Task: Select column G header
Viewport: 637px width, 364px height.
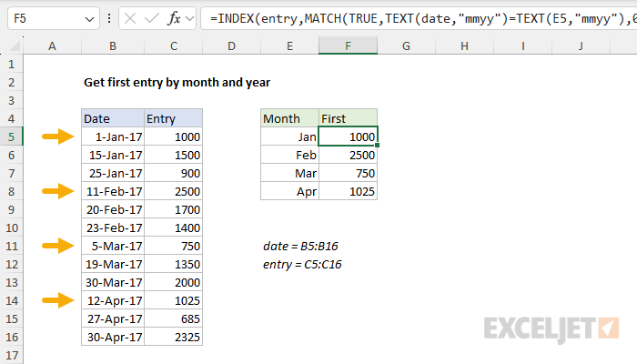Action: click(406, 45)
